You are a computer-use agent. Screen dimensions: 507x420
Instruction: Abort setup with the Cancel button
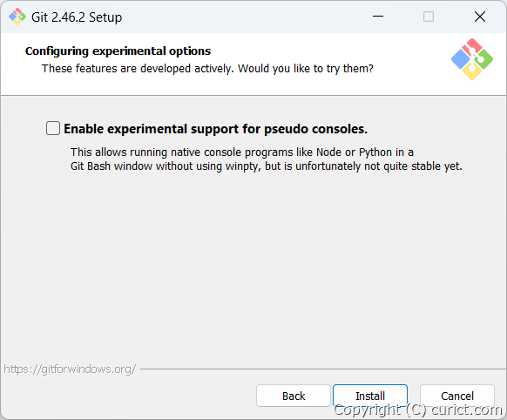pos(457,396)
